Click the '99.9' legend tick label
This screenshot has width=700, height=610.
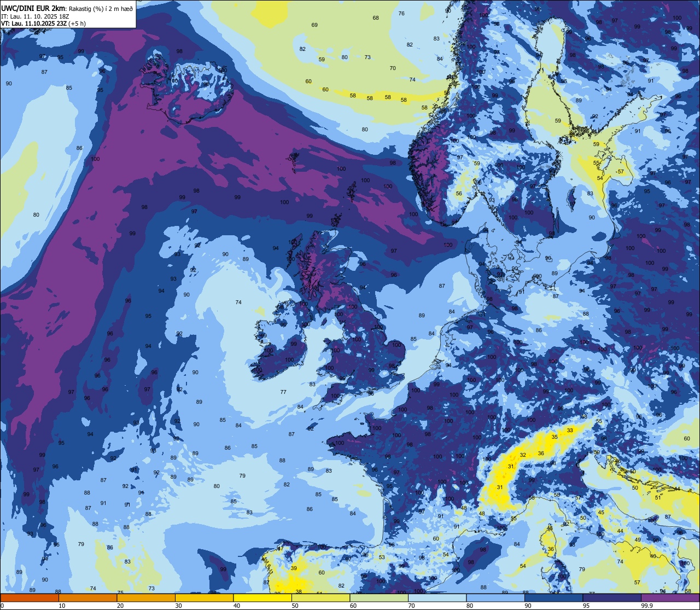pyautogui.click(x=647, y=606)
